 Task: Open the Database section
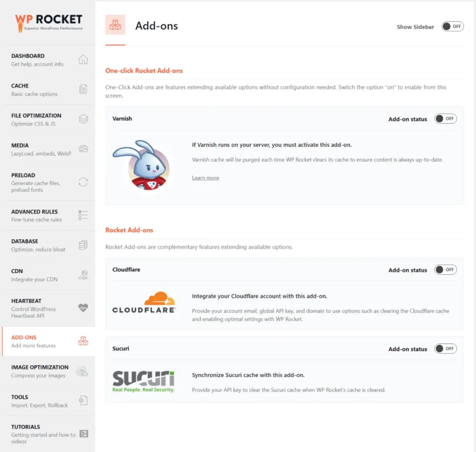tap(48, 245)
